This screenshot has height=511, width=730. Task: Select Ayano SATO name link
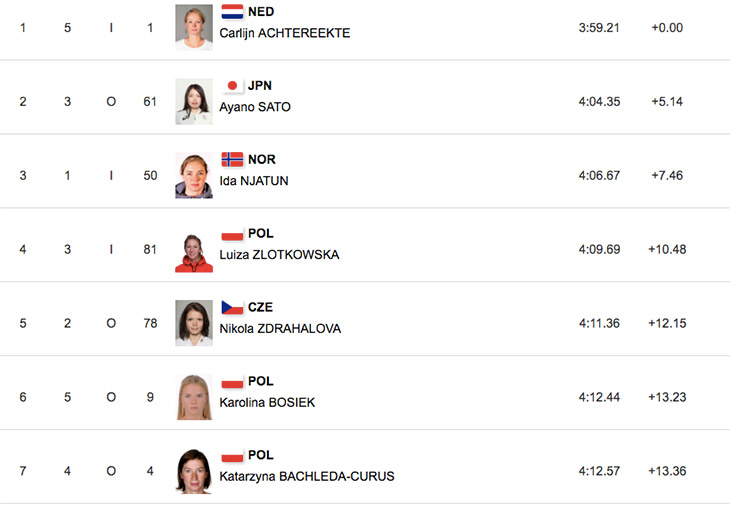click(x=255, y=107)
